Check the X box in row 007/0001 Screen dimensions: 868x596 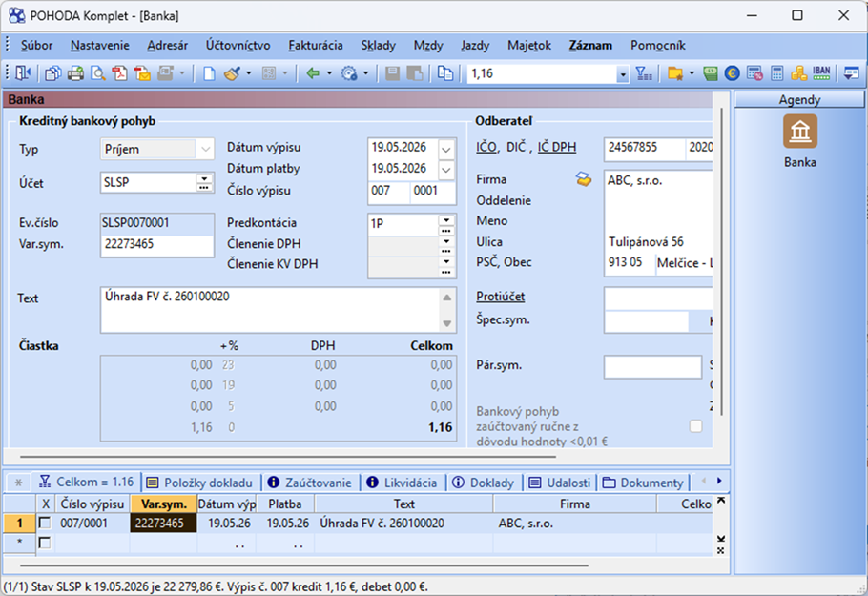(x=45, y=523)
